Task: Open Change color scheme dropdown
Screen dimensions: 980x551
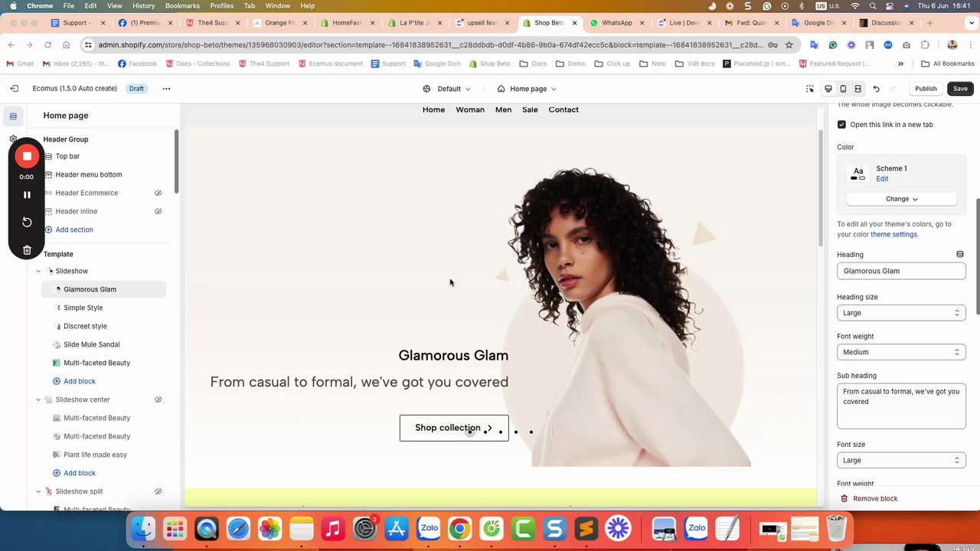Action: pos(901,199)
